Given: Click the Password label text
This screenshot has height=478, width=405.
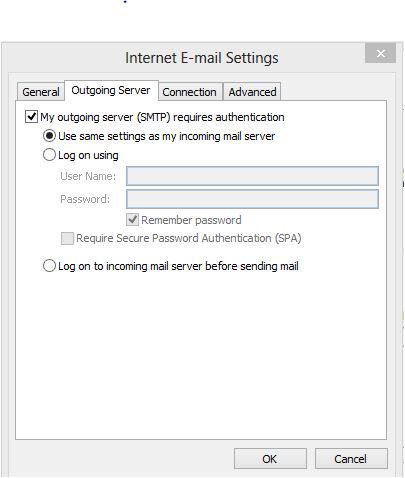Looking at the screenshot, I should pos(85,199).
